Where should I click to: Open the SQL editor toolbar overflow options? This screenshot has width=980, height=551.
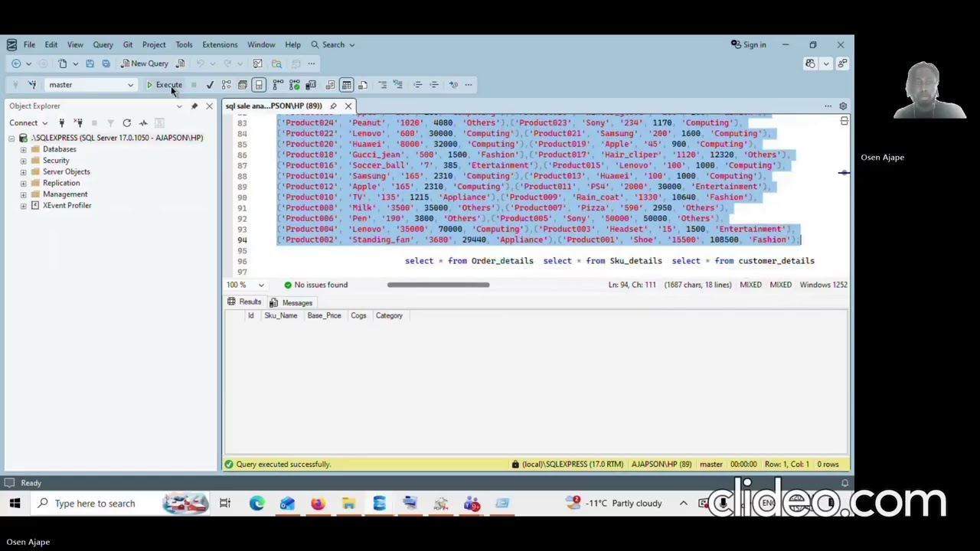[x=469, y=85]
